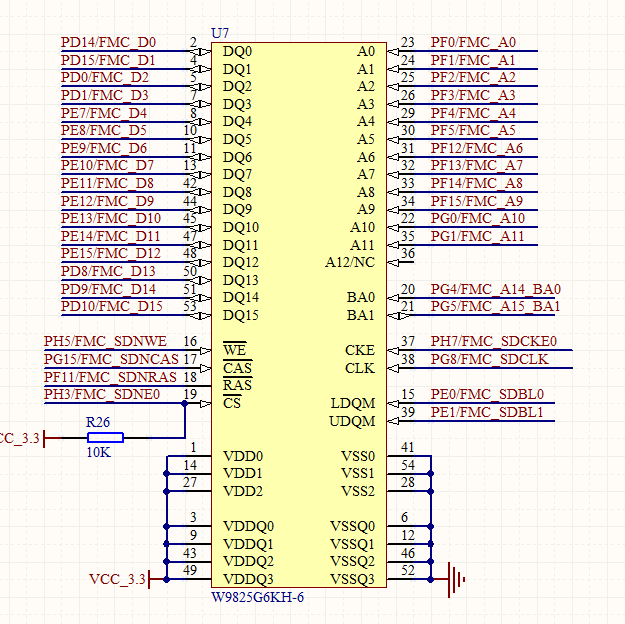Click net label PE7/FMC_D4
This screenshot has width=625, height=624.
pyautogui.click(x=104, y=113)
